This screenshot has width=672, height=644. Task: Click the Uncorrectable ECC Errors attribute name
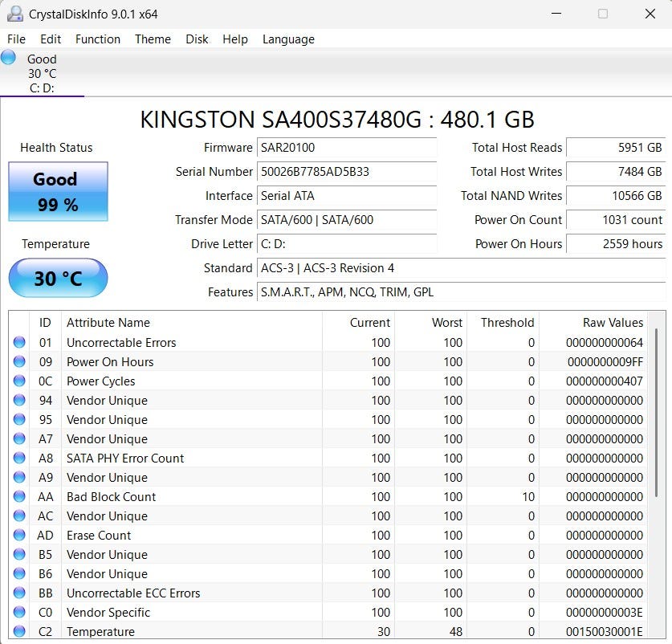(x=133, y=593)
